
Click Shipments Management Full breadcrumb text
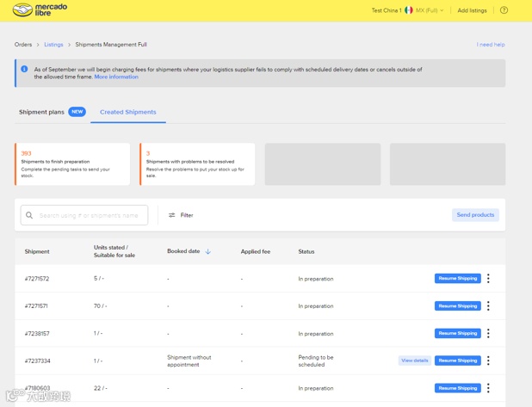[111, 45]
